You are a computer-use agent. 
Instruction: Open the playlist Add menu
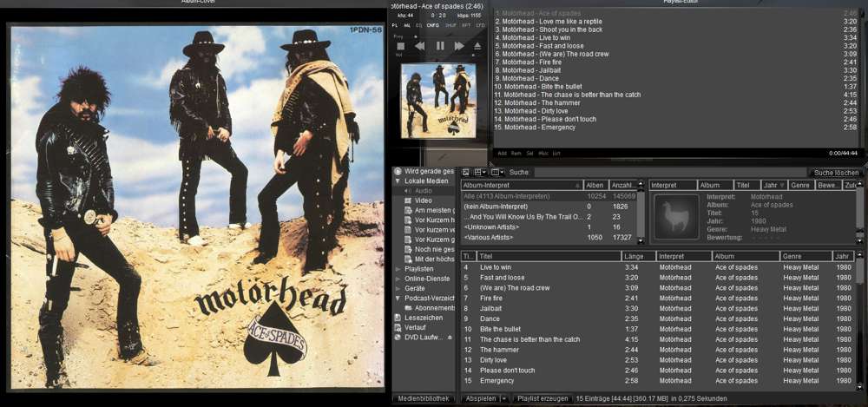(x=502, y=153)
